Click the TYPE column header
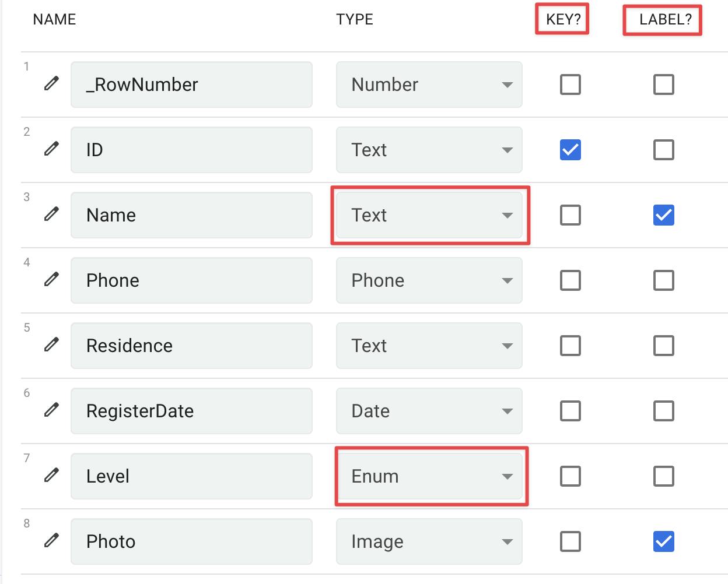 click(x=354, y=19)
